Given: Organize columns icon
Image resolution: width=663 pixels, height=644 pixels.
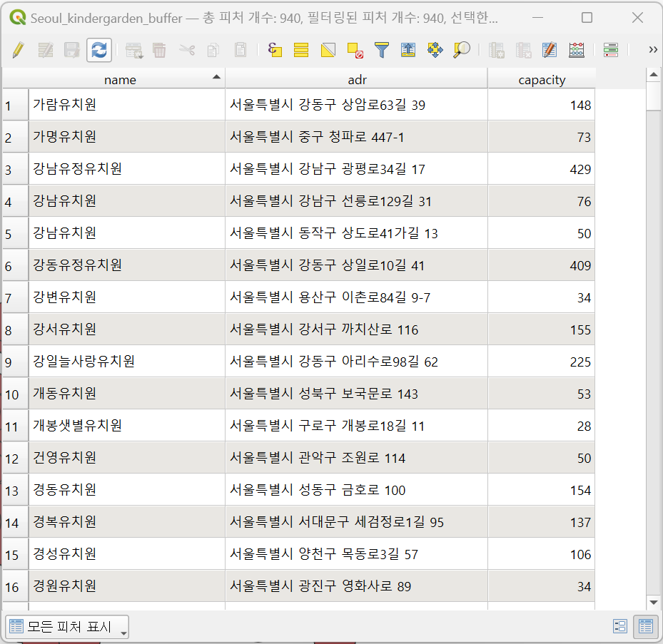Looking at the screenshot, I should click(x=550, y=51).
